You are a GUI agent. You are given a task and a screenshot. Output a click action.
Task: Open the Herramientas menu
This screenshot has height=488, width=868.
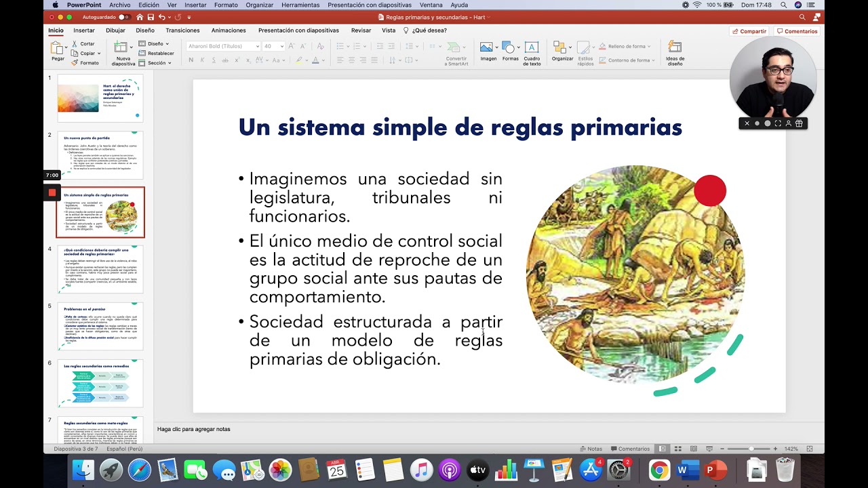click(300, 5)
